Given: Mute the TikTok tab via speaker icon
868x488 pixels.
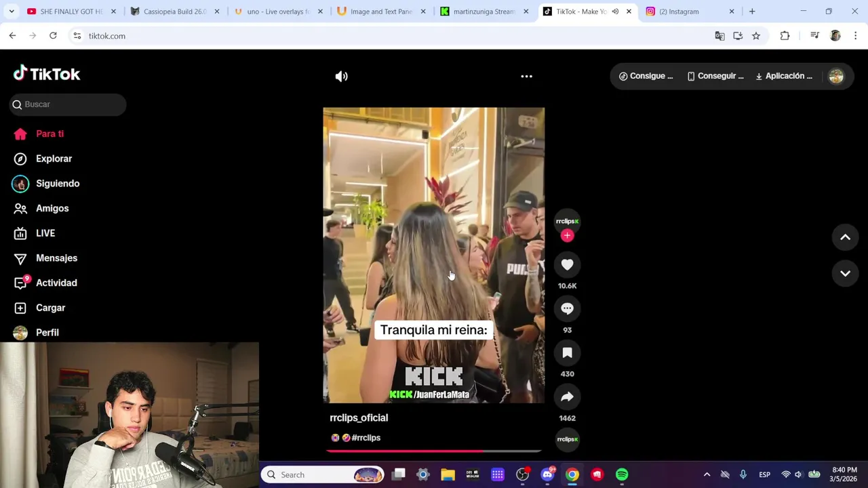Looking at the screenshot, I should coord(615,12).
